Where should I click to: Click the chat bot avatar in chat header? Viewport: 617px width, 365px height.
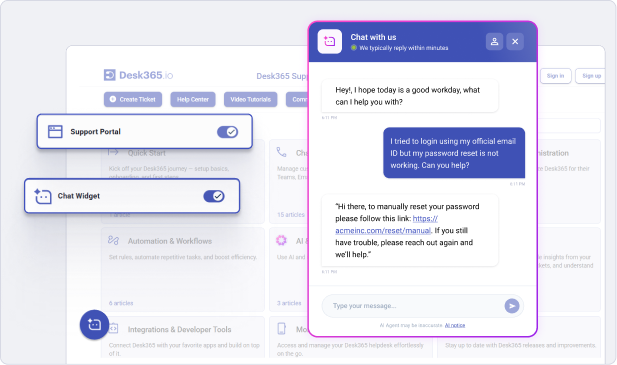tap(330, 41)
